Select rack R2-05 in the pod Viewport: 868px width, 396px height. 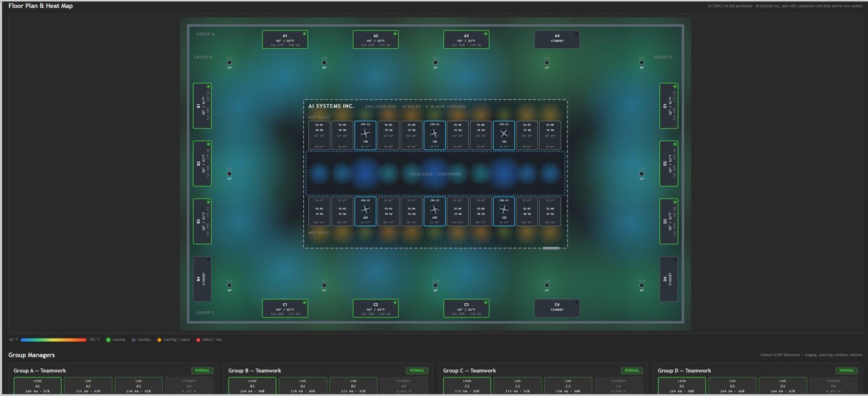[x=458, y=211]
